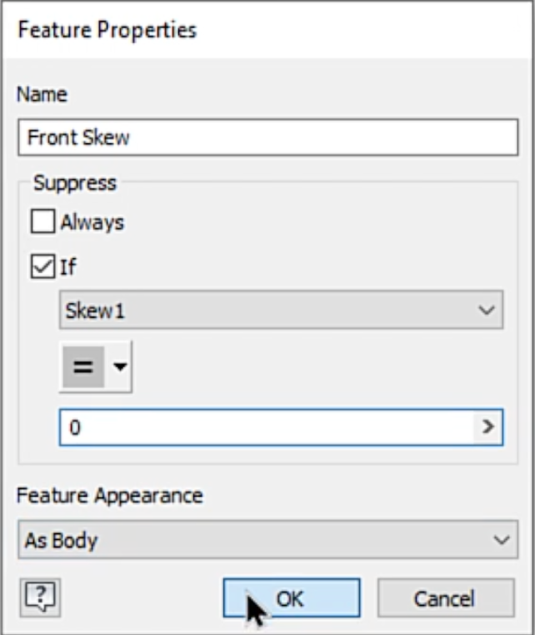Click the chevron on the Skew1 combo box
This screenshot has width=535, height=635.
coord(486,310)
